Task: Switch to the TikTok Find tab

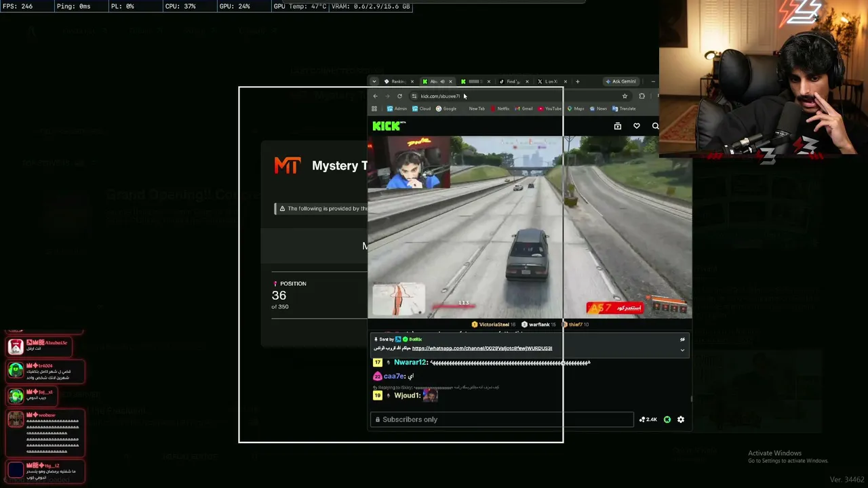Action: tap(514, 82)
